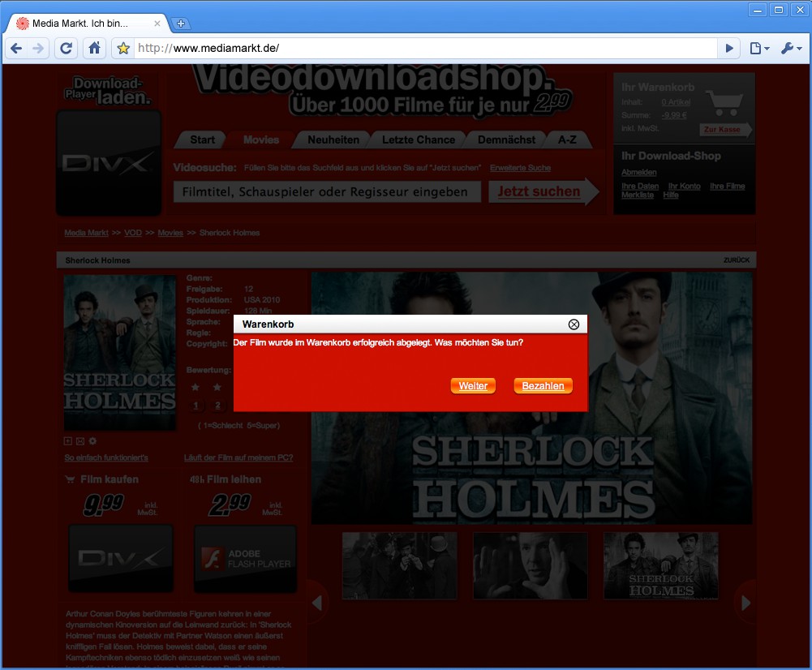Click the film title search field
This screenshot has width=812, height=670.
pyautogui.click(x=326, y=192)
